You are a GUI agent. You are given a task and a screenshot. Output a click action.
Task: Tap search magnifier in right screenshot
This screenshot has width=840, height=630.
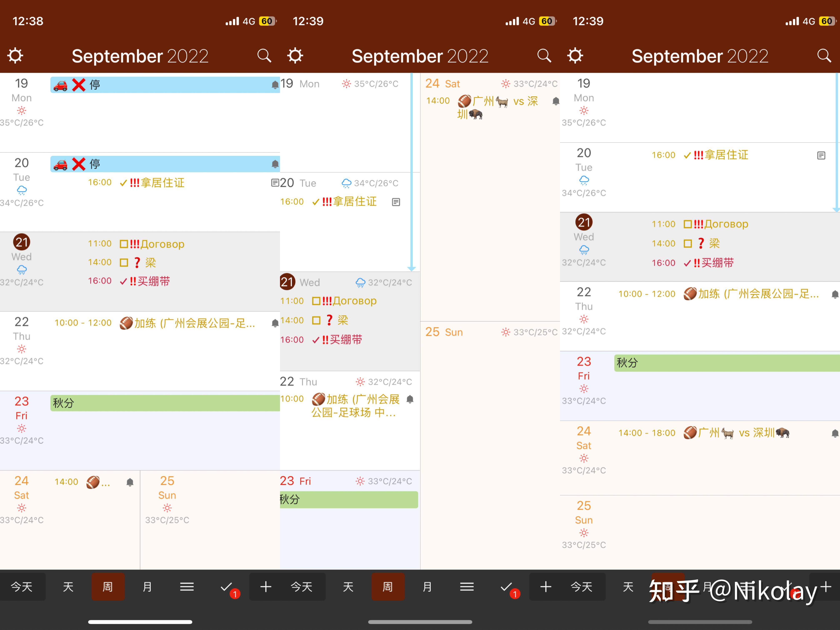(824, 55)
